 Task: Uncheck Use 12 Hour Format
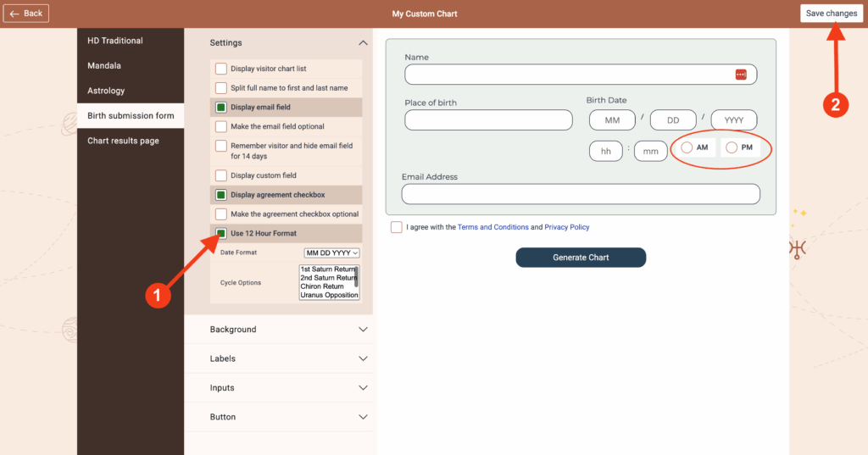(x=221, y=234)
